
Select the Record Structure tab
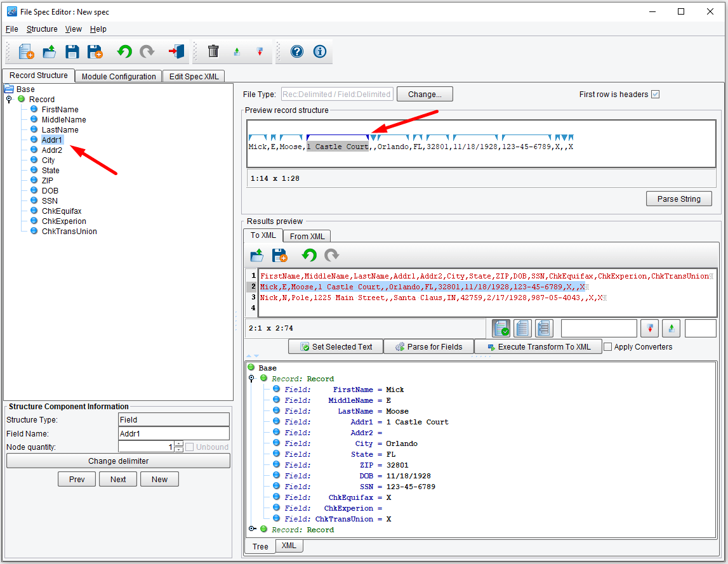pos(39,75)
